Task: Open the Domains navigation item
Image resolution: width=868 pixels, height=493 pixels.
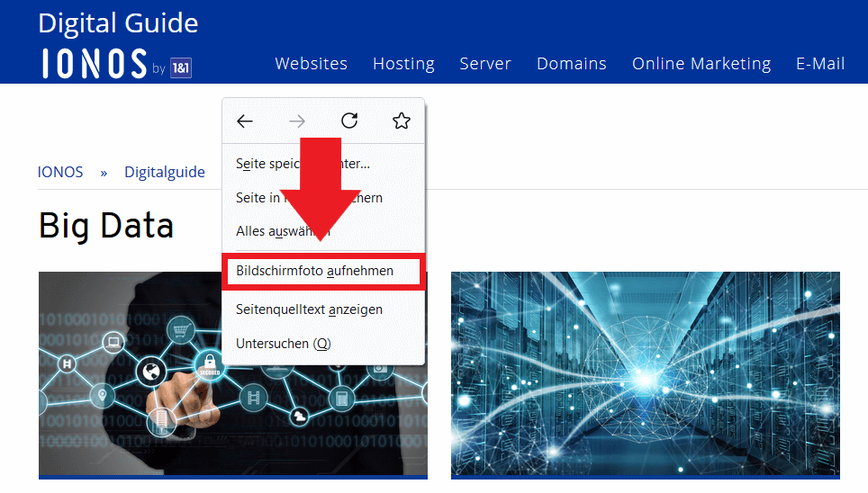Action: (x=572, y=64)
